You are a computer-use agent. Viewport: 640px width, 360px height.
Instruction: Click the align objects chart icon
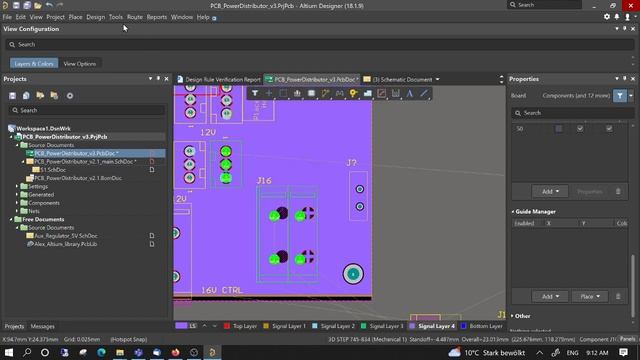pyautogui.click(x=297, y=93)
